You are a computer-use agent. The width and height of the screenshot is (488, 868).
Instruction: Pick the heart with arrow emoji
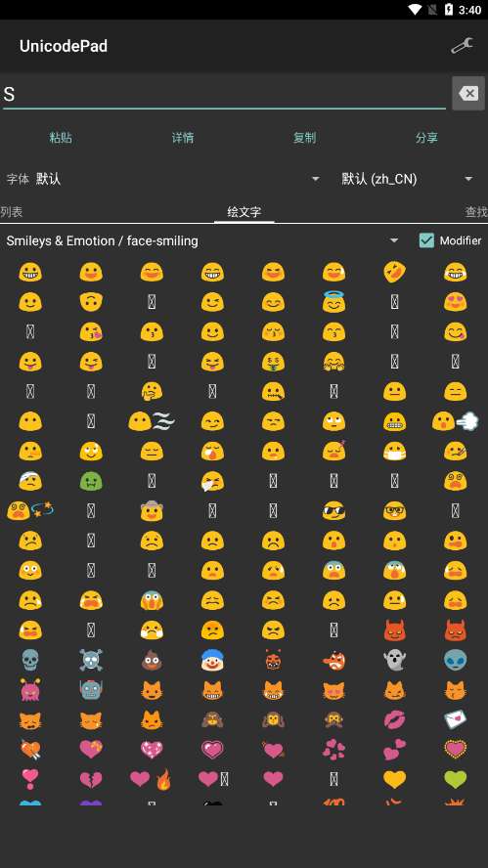30,750
